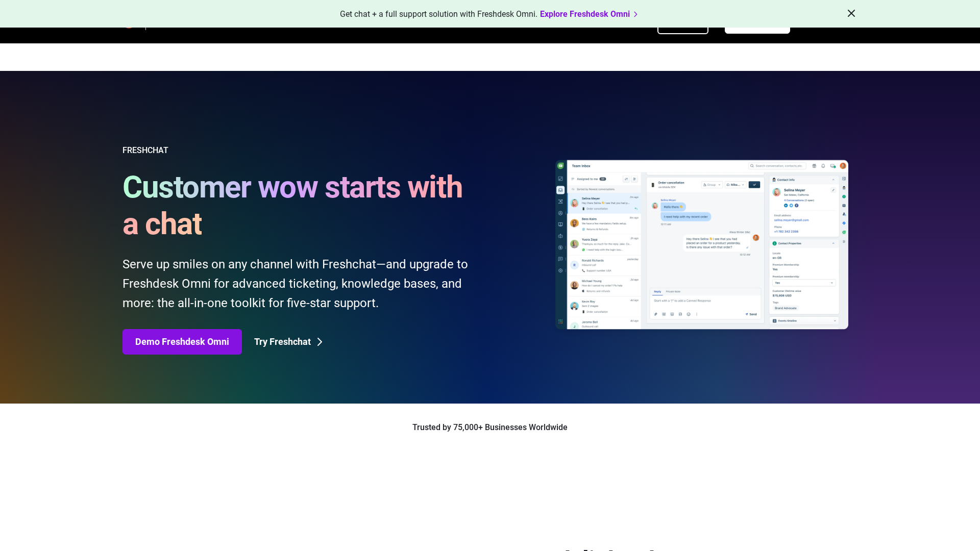Click the gift icon beside the search bar
980x551 pixels.
(814, 166)
